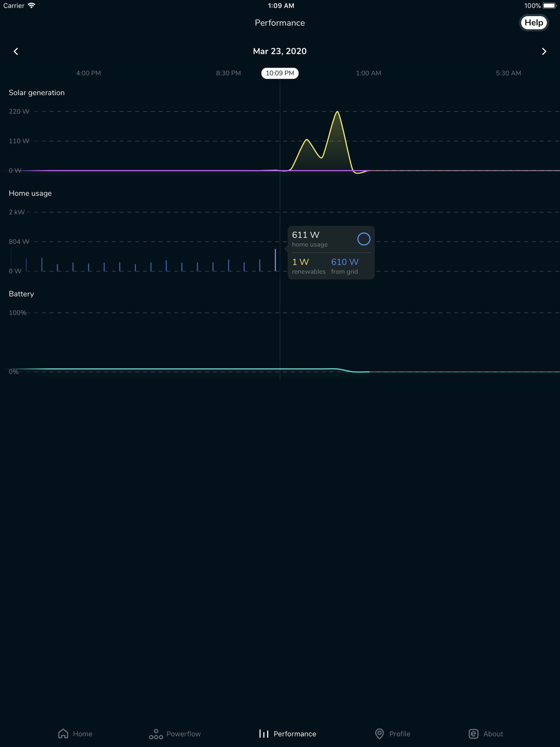
Task: Switch to the Powerflow tab label
Action: tap(183, 734)
